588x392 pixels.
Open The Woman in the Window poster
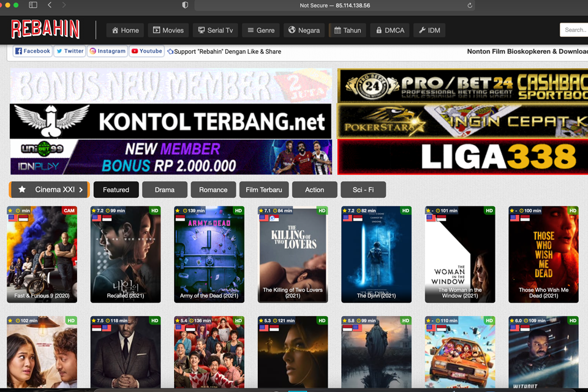(460, 254)
